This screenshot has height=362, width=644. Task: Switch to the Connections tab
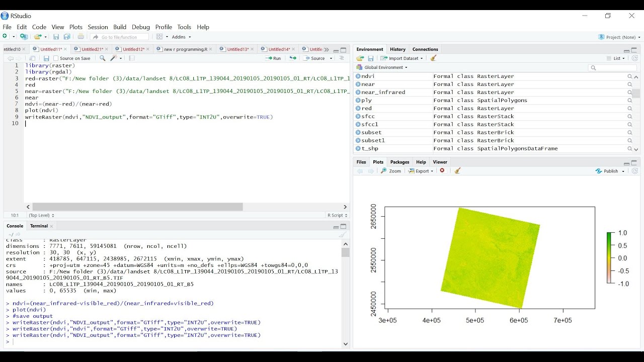pyautogui.click(x=425, y=49)
